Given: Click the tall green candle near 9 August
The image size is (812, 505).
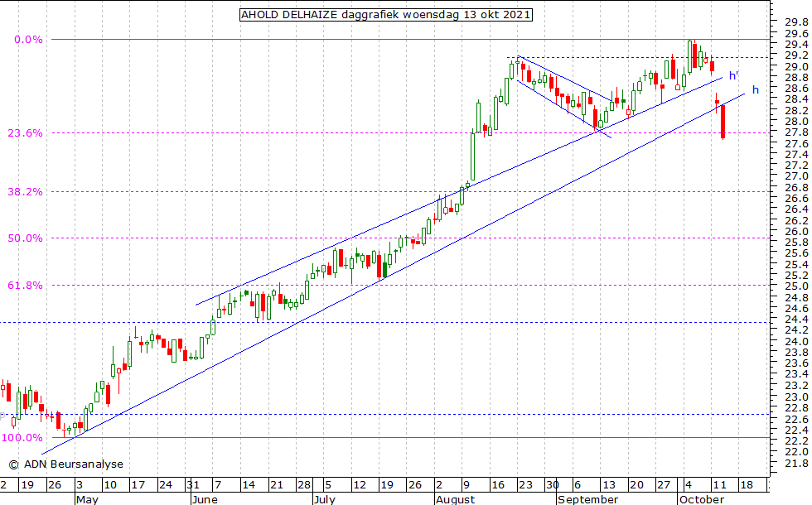Looking at the screenshot, I should [473, 156].
